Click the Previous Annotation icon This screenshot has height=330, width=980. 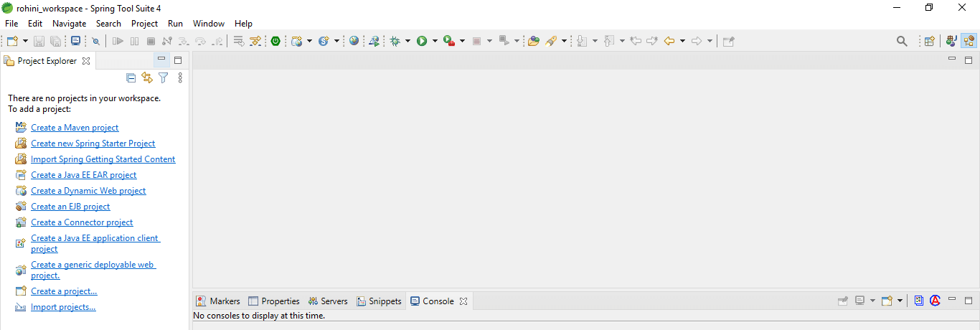[x=609, y=42]
